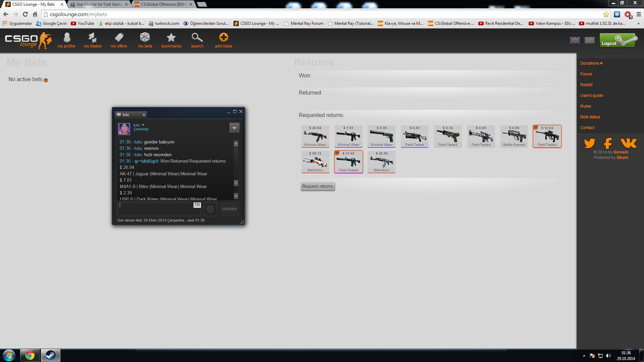Open emoticon picker in Steam chat
Viewport: 644px width, 362px height.
click(x=210, y=209)
